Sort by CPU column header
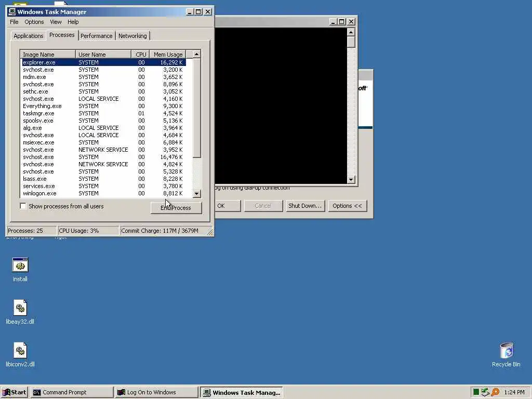Screen dimensions: 532x399 (x=141, y=54)
